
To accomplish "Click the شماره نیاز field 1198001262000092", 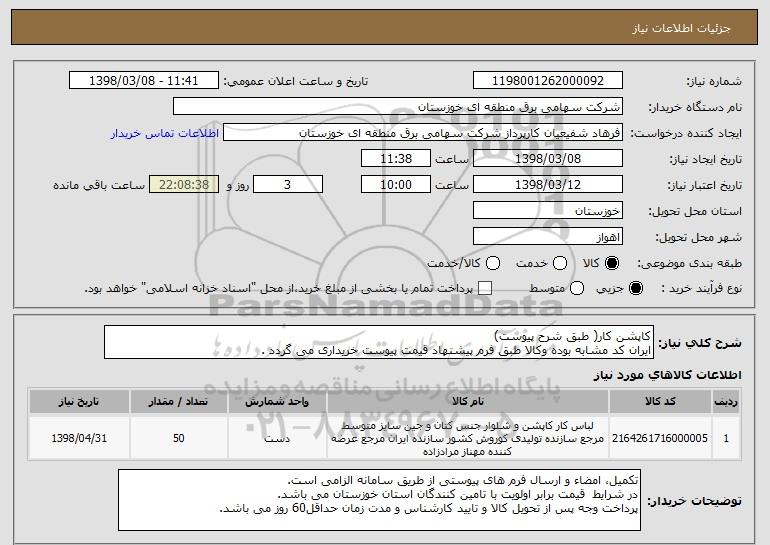I will (548, 81).
